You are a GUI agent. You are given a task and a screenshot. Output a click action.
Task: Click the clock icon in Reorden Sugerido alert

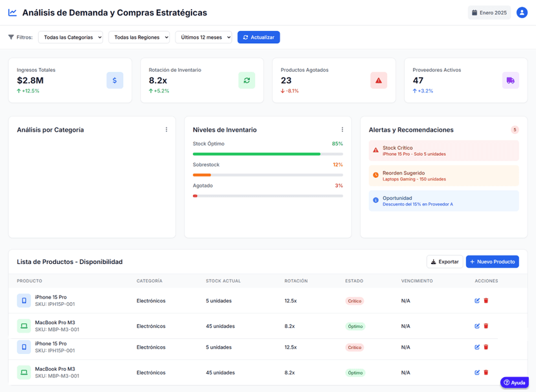(375, 175)
